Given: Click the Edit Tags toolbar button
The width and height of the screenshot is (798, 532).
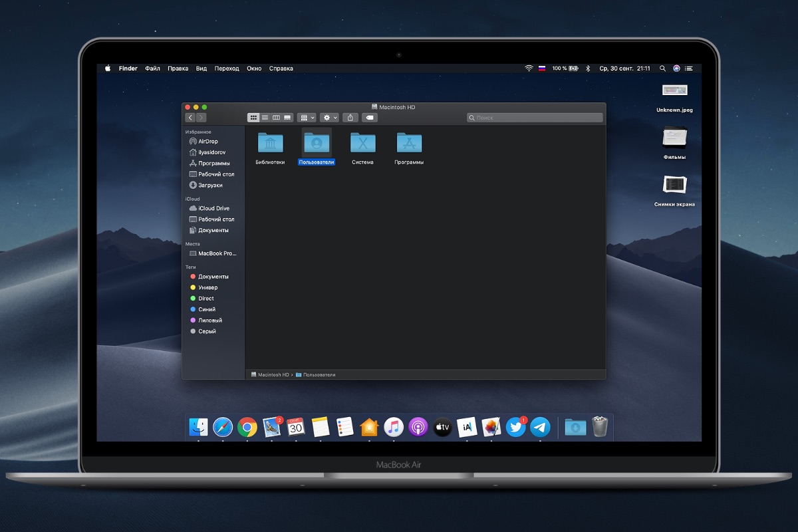Looking at the screenshot, I should pyautogui.click(x=370, y=118).
